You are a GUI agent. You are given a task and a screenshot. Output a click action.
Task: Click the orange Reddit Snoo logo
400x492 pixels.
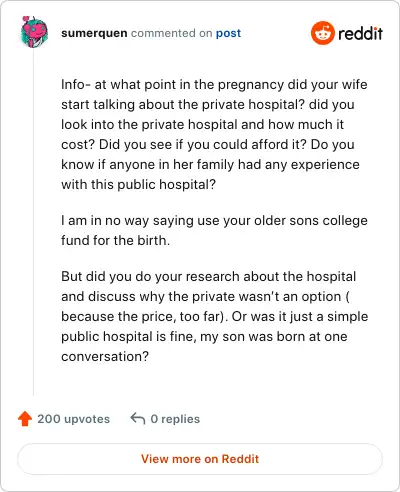[x=322, y=33]
